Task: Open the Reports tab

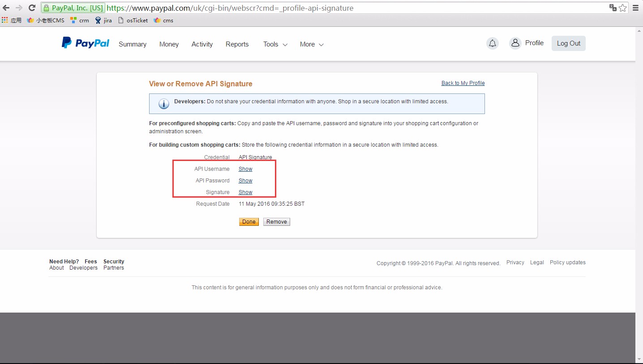Action: (237, 44)
